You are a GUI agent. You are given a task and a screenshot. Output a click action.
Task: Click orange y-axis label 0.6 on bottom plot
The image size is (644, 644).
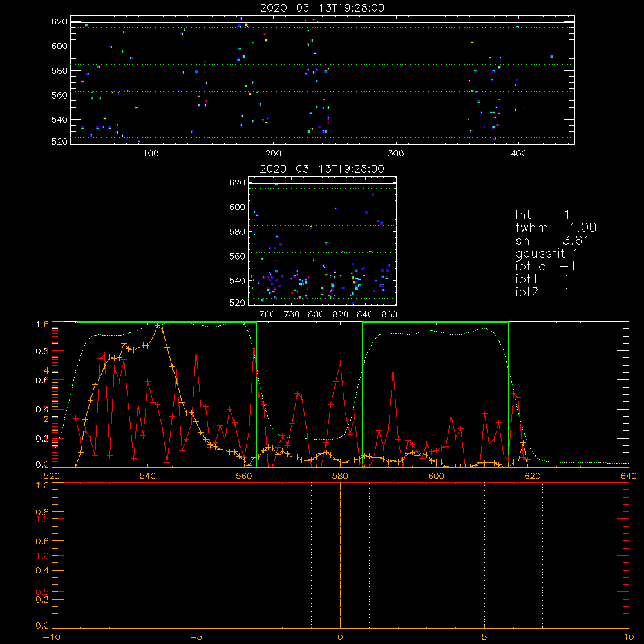pos(42,542)
